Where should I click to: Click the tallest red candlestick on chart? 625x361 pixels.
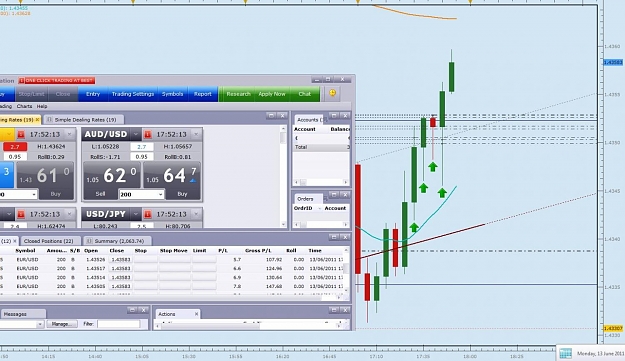point(358,219)
